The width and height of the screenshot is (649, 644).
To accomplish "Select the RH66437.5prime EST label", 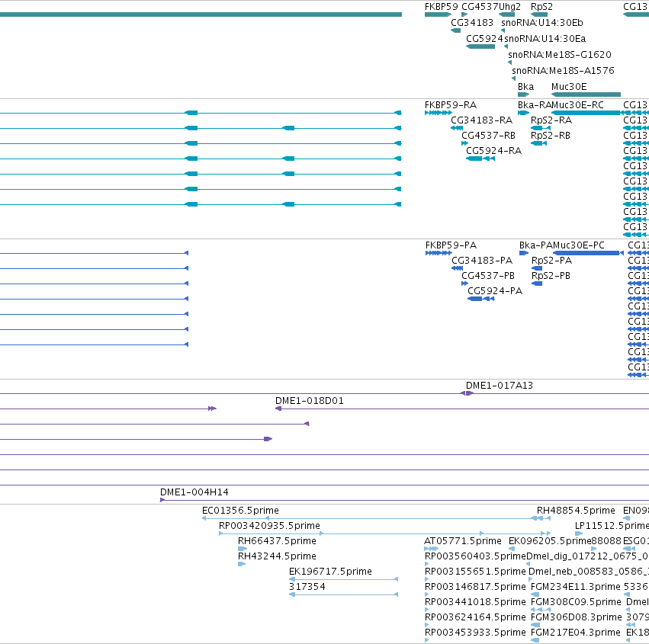I will [277, 541].
